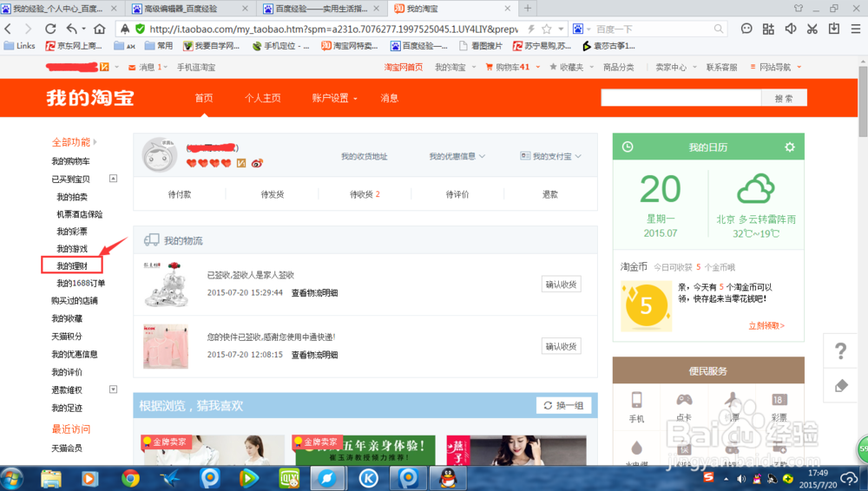Open calendar settings gear icon
868x491 pixels.
790,147
